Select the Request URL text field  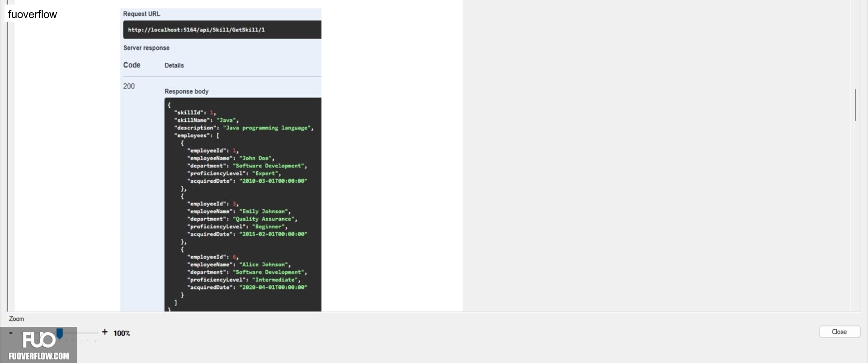coord(222,30)
